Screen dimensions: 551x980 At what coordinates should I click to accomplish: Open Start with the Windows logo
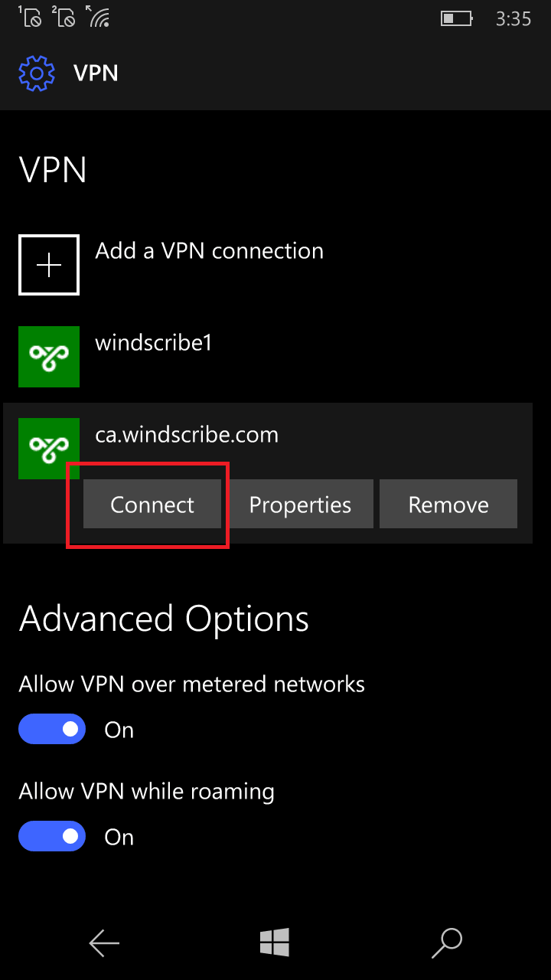point(275,942)
